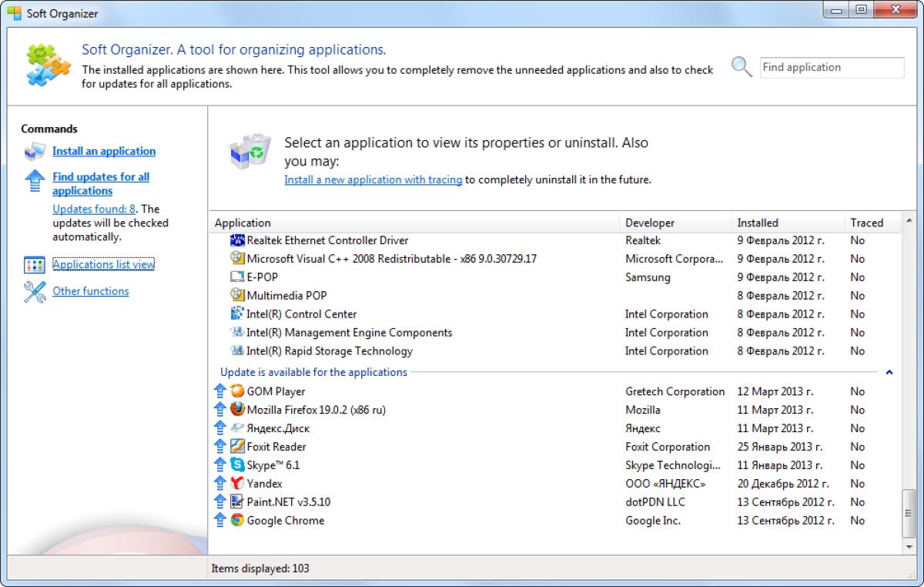
Task: Click the blue update arrow beside Skype
Action: tap(221, 465)
